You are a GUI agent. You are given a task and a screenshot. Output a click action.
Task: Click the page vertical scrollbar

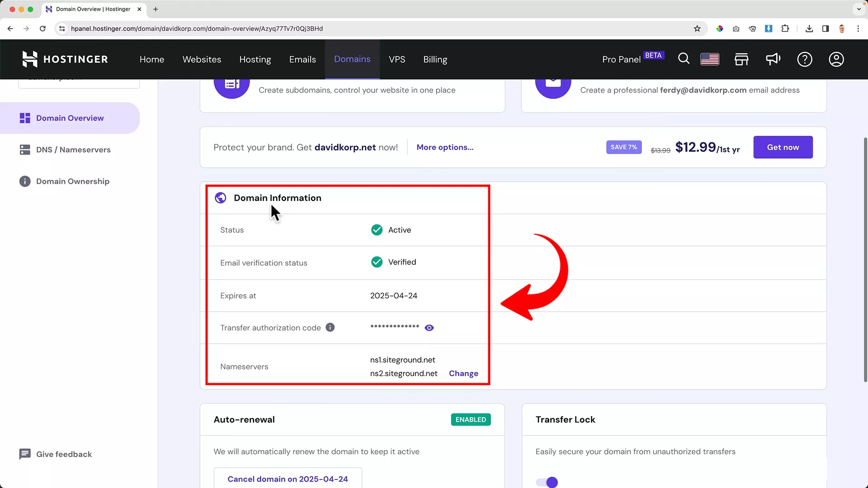865,260
